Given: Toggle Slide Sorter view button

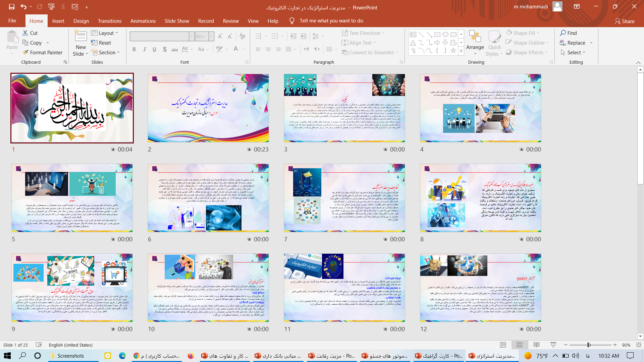Looking at the screenshot, I should click(x=520, y=345).
